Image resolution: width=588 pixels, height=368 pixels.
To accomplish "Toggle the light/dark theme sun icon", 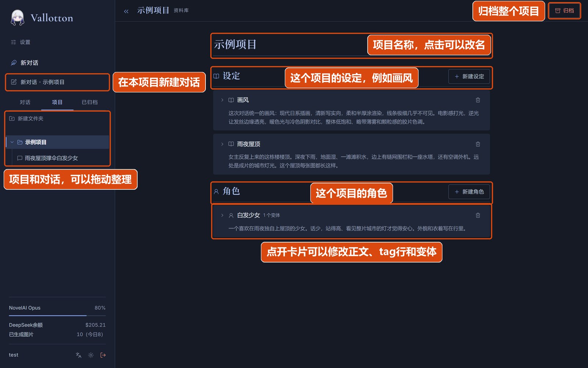I will (91, 355).
